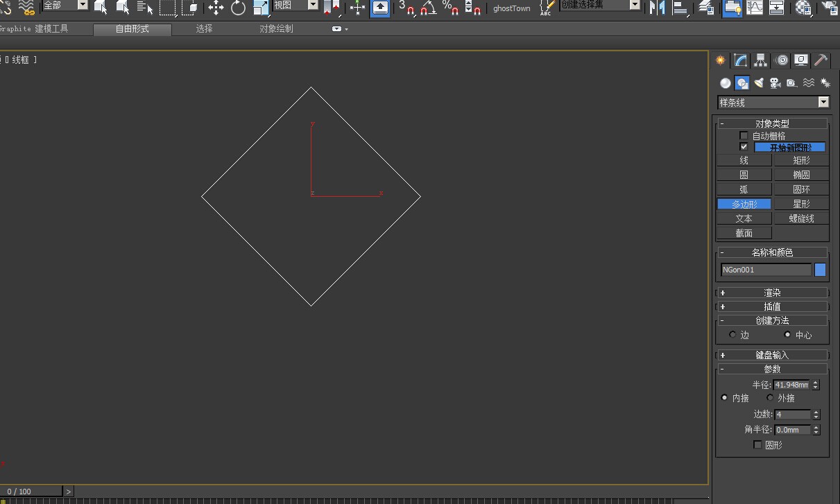Open the Motion command panel tab
The image size is (840, 504).
(x=782, y=60)
